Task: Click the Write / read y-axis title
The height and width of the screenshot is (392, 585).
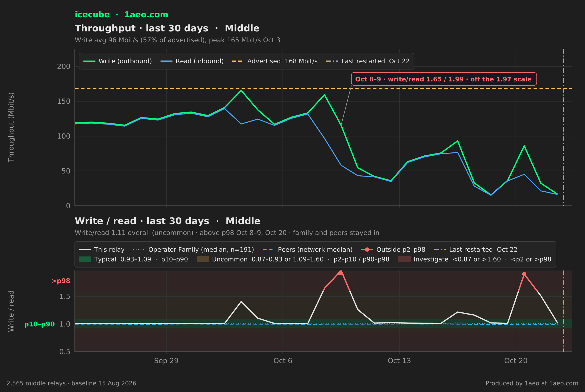Action: [11, 311]
